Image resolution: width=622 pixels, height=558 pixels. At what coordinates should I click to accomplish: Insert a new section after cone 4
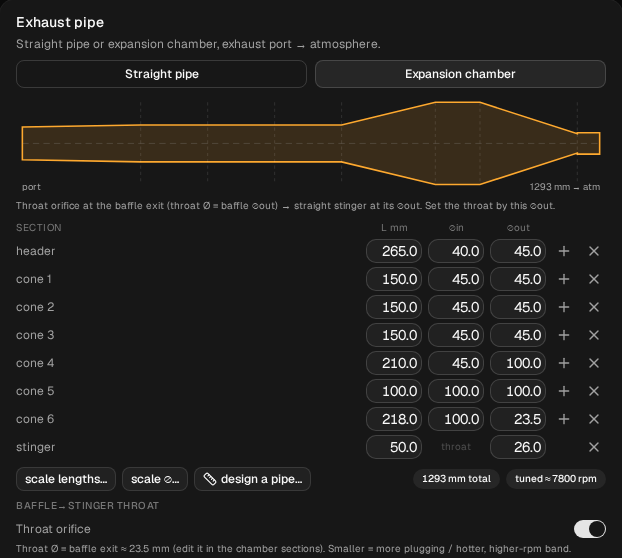(x=564, y=363)
